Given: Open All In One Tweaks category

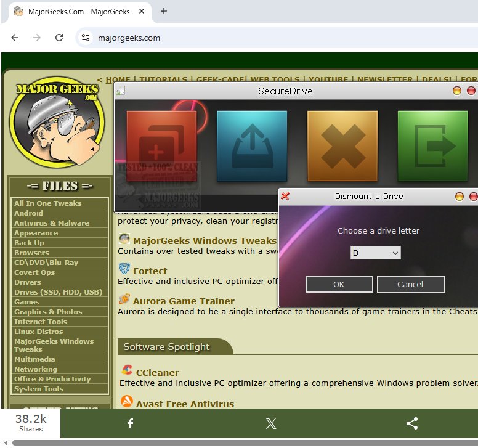Looking at the screenshot, I should click(x=48, y=203).
